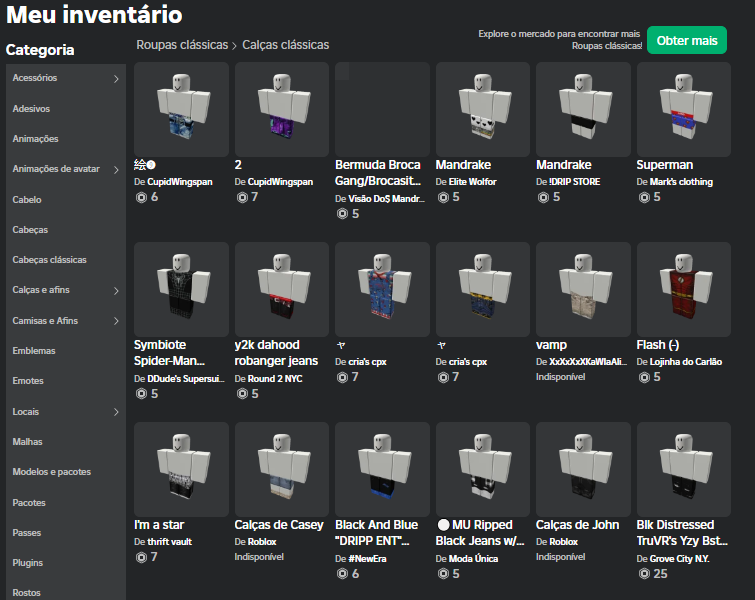Open the Blk Distressed TruVR's thumbnail
755x600 pixels.
[684, 470]
